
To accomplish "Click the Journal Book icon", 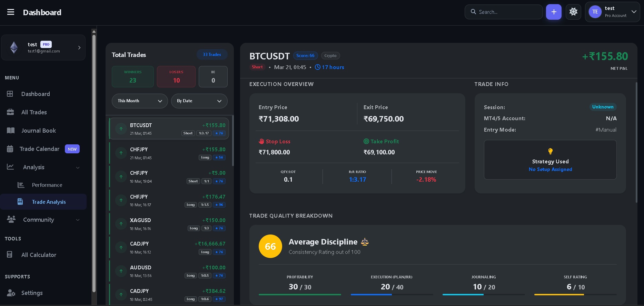I will point(11,131).
